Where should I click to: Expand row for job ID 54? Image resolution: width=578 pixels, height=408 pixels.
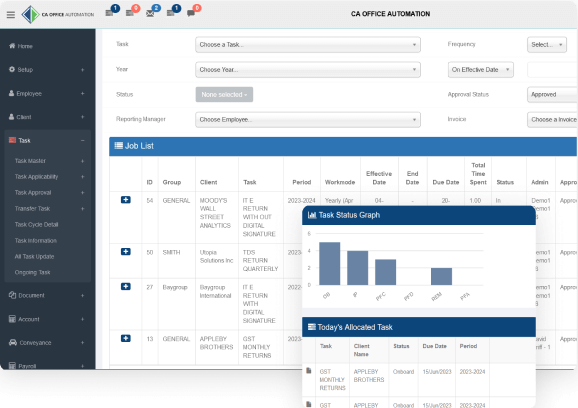pos(126,200)
